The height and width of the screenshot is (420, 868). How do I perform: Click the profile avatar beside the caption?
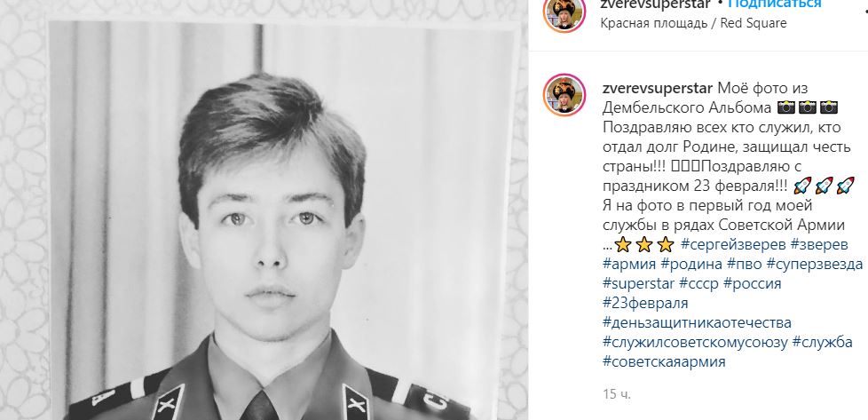[564, 94]
